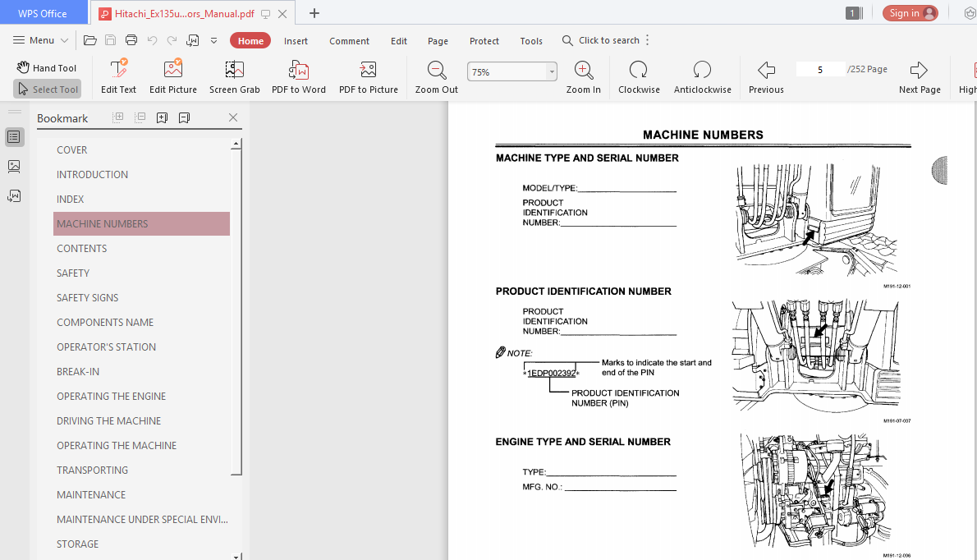Select the Hand Tool
Screen dimensions: 977x560
pyautogui.click(x=47, y=68)
